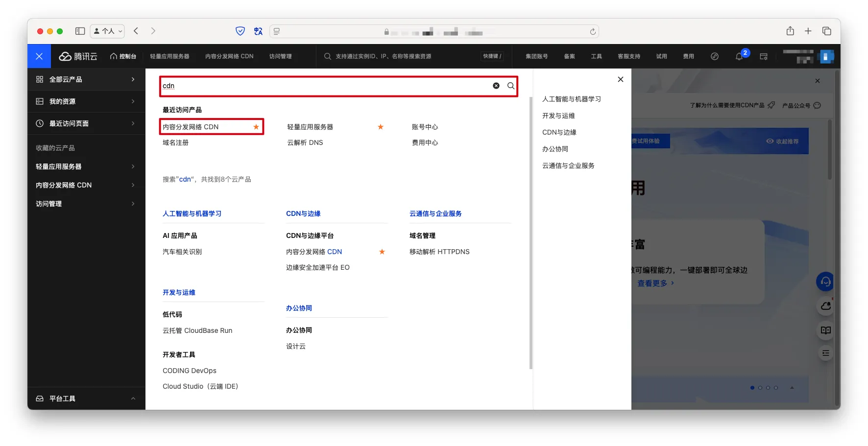Click the first carousel indicator dot
This screenshot has width=868, height=446.
[752, 388]
